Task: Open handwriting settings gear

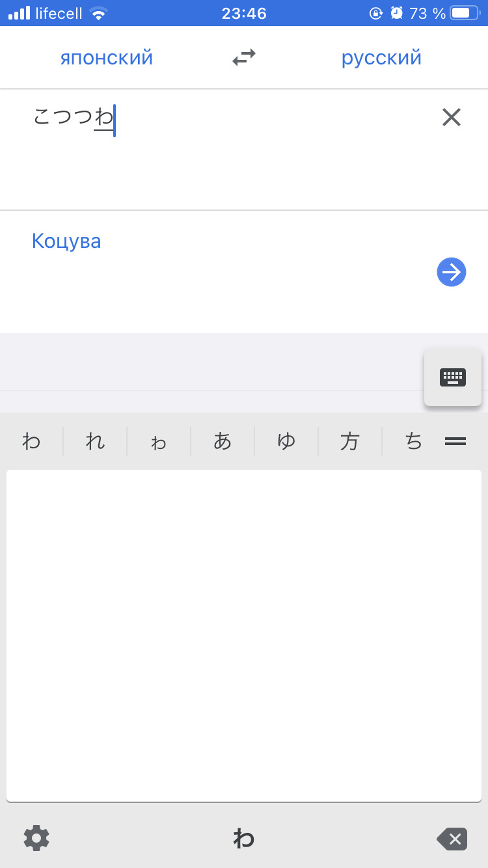Action: pyautogui.click(x=36, y=838)
